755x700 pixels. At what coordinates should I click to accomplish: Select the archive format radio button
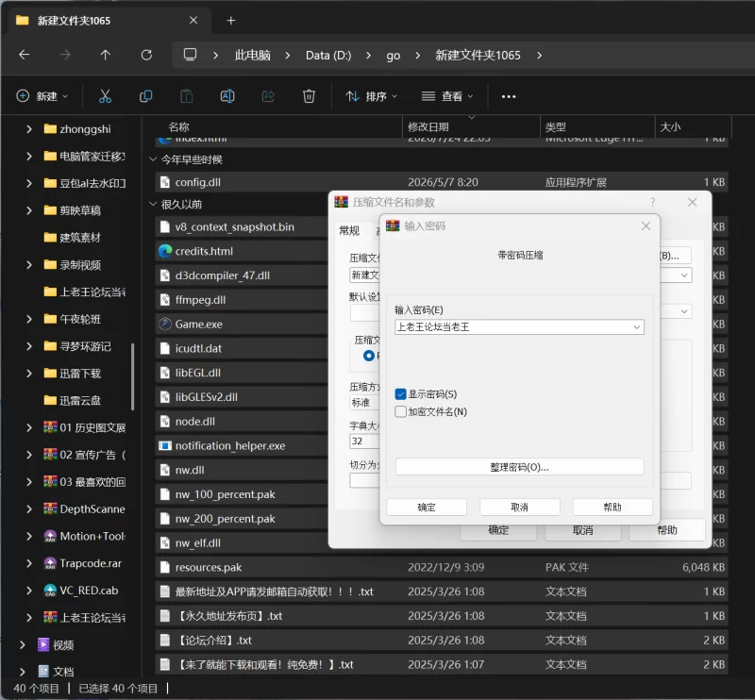pyautogui.click(x=369, y=356)
